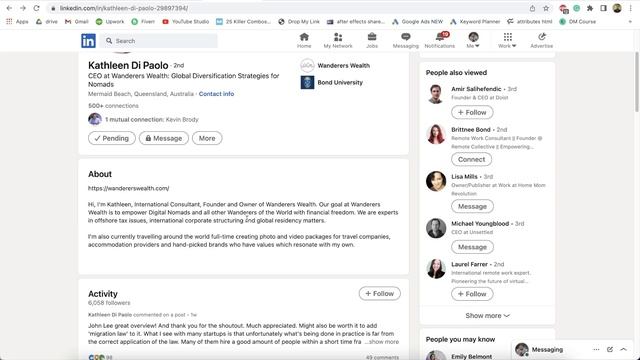This screenshot has width=640, height=360.
Task: Open Advertise link in nav
Action: 542,40
